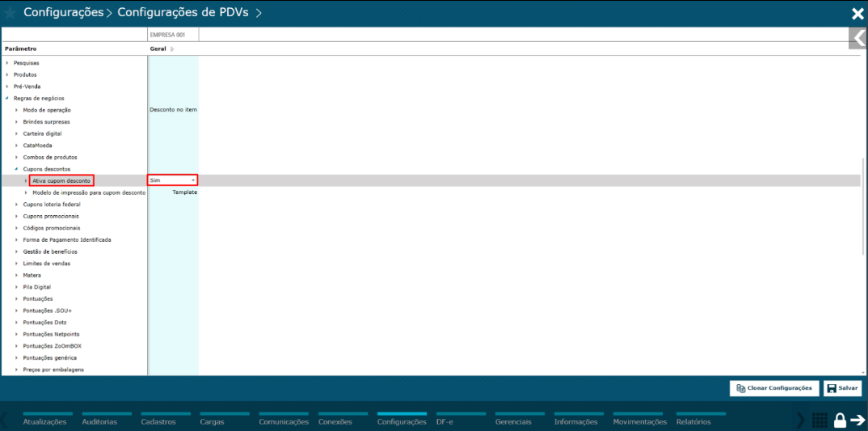868x431 pixels.
Task: Expand Modo de operação node
Action: pos(17,110)
